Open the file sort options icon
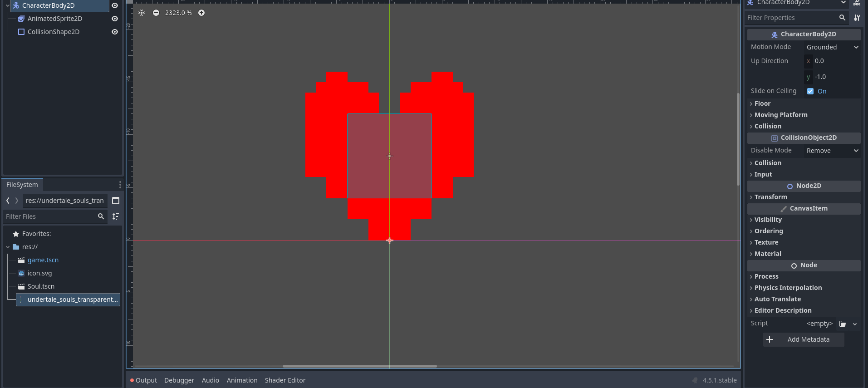Viewport: 868px width, 388px height. click(116, 216)
